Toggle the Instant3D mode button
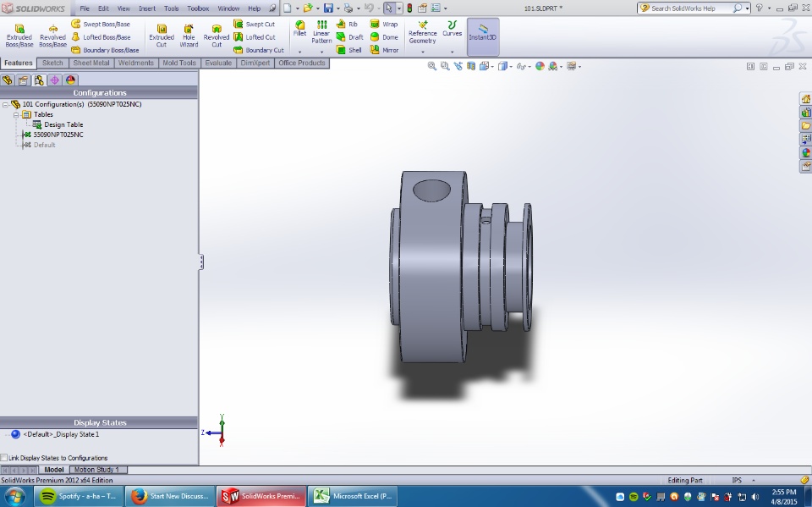Viewport: 812px width, 507px height. [x=483, y=36]
